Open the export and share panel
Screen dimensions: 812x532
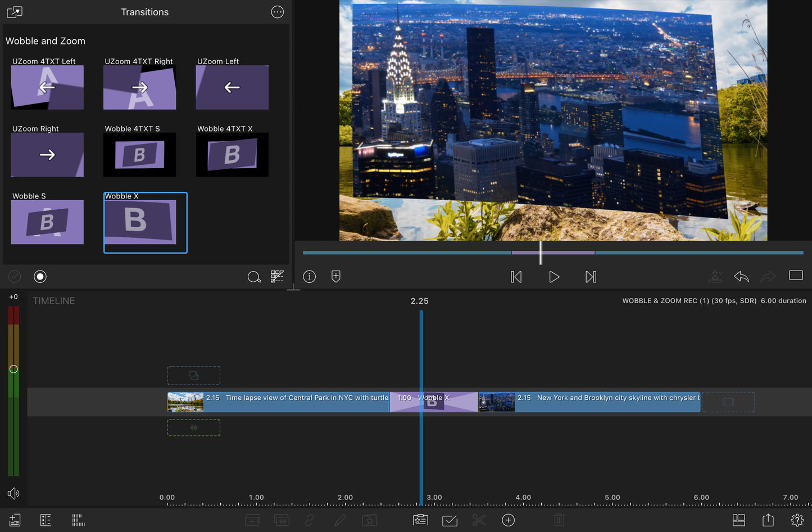coord(768,520)
